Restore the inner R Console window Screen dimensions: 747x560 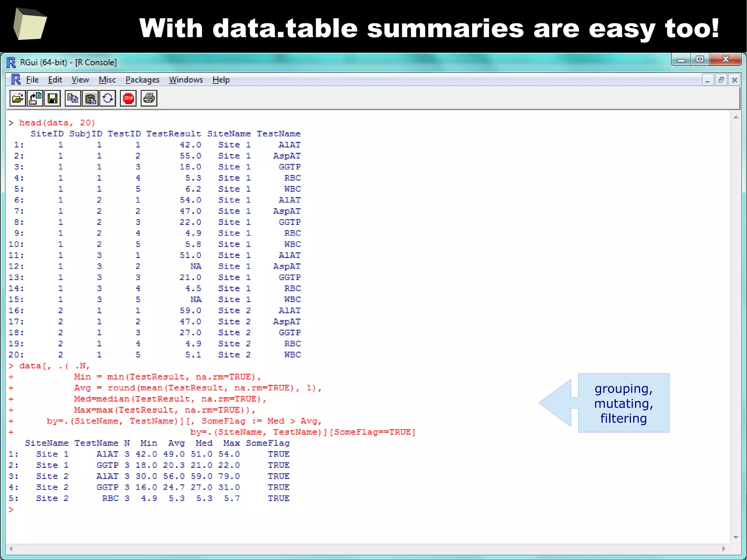click(721, 80)
